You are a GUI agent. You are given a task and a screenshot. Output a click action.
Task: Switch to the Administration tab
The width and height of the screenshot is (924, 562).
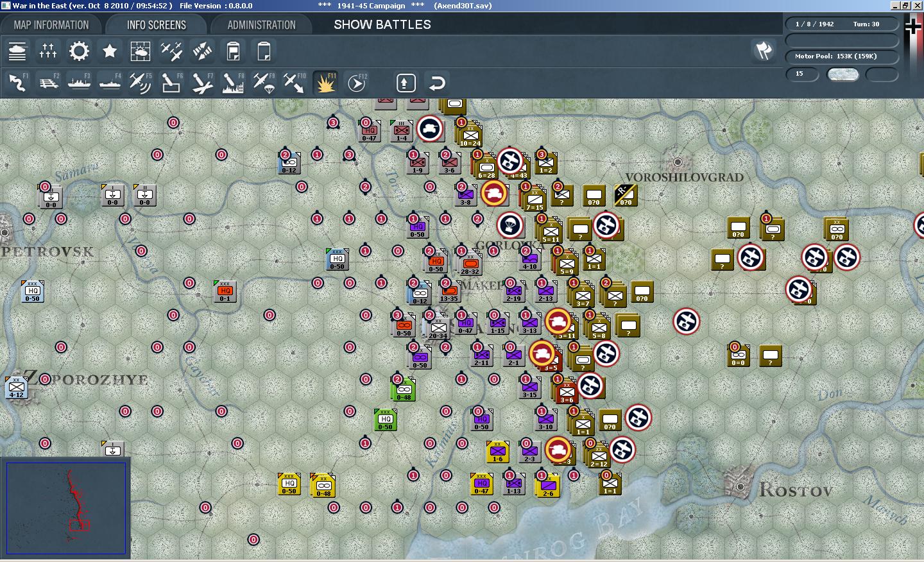[261, 25]
